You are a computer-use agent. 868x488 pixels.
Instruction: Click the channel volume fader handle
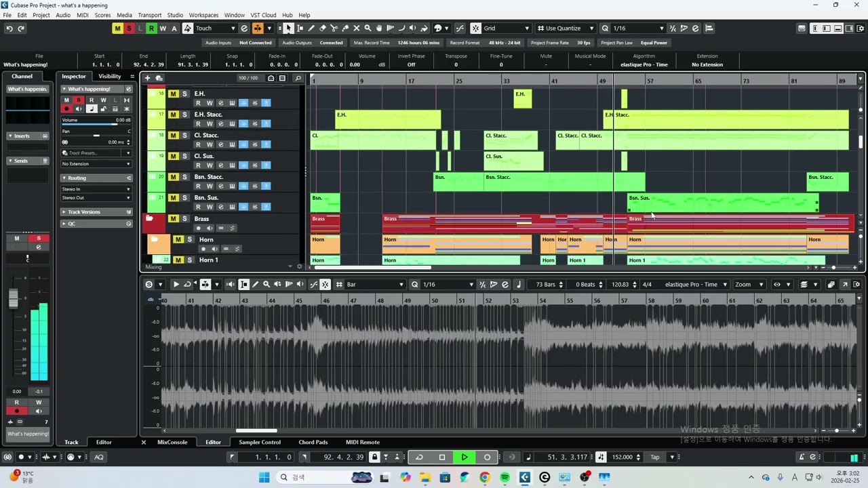click(13, 298)
